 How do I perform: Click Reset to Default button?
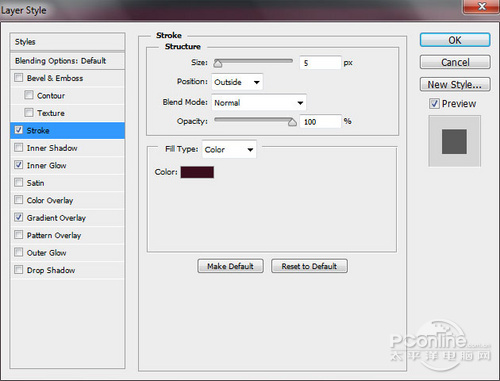coord(309,266)
